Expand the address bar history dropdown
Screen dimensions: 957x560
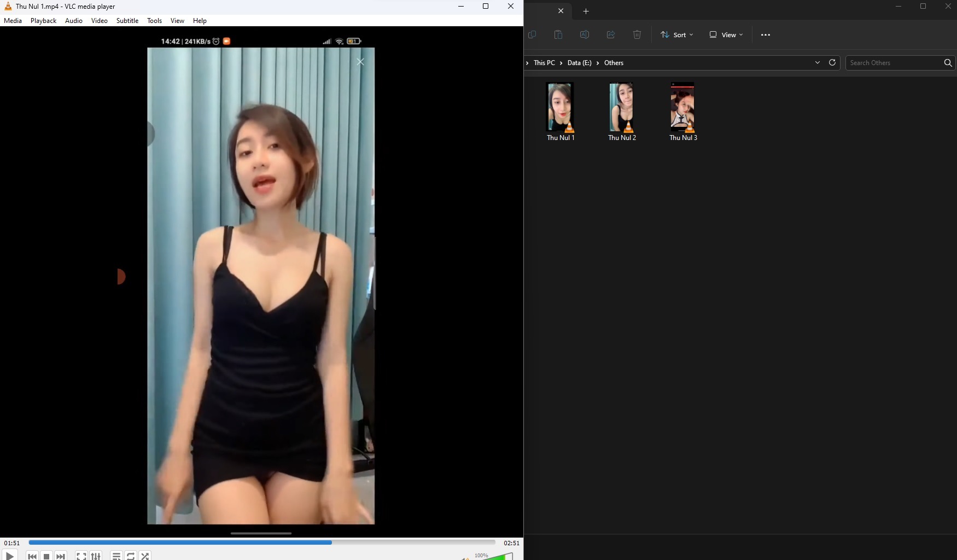tap(818, 63)
